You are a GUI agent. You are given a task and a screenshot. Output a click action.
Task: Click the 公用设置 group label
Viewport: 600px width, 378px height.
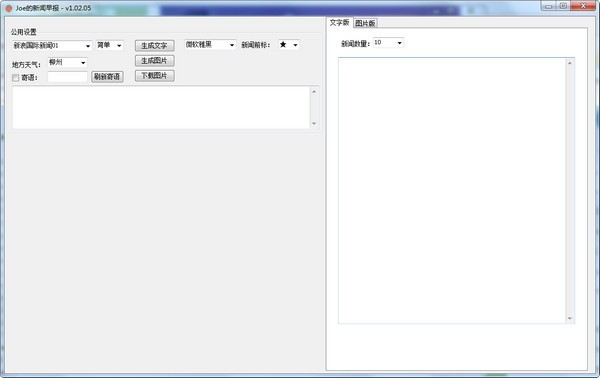click(24, 32)
